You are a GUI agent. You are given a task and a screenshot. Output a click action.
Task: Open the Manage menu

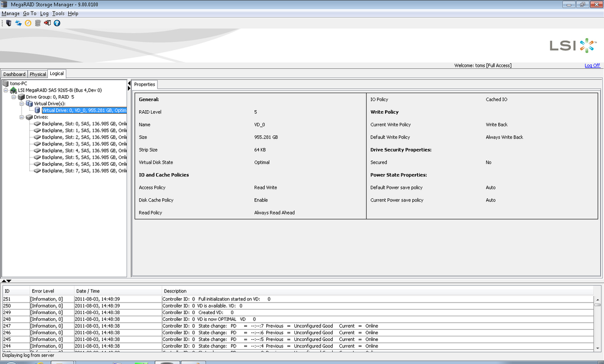click(10, 14)
